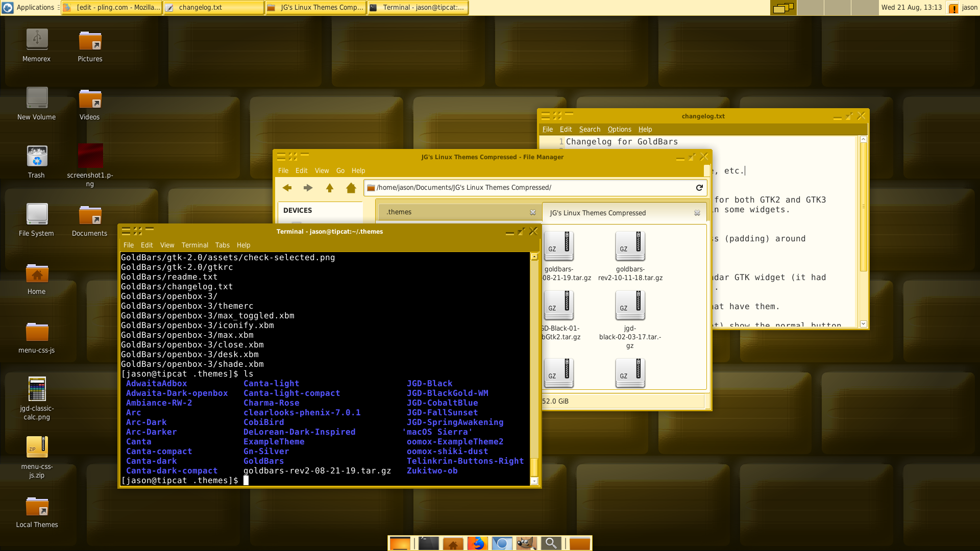This screenshot has width=980, height=551.
Task: Click the clock showing Wed 21 Aug
Action: click(911, 7)
